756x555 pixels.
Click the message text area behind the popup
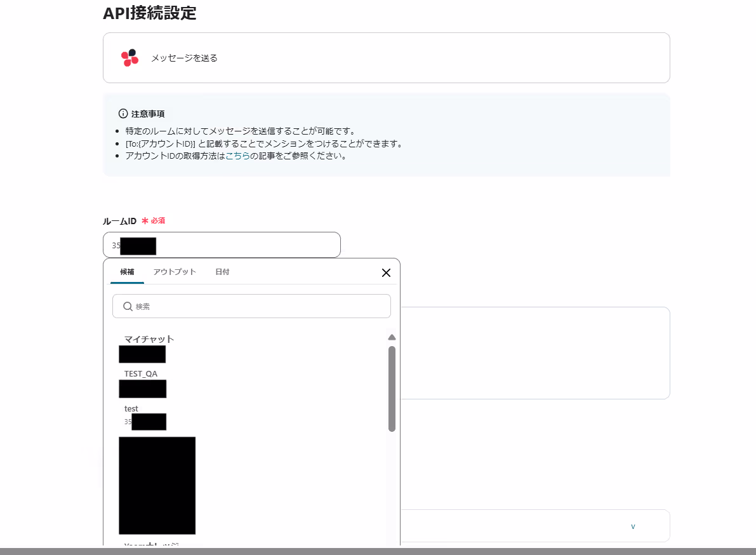click(x=535, y=353)
